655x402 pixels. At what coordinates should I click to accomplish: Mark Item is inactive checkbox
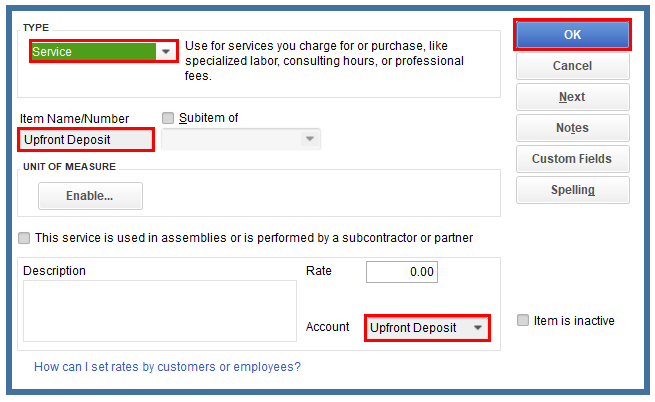click(x=523, y=321)
